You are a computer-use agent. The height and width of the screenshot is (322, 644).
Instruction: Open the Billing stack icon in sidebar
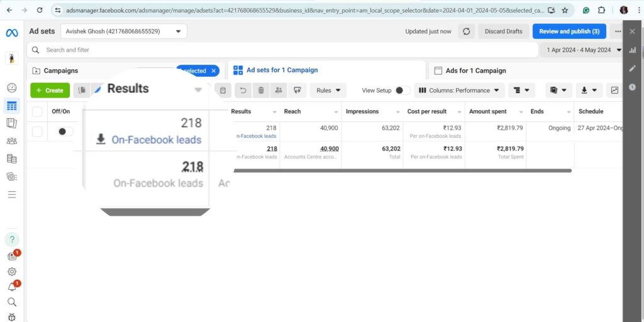[12, 159]
